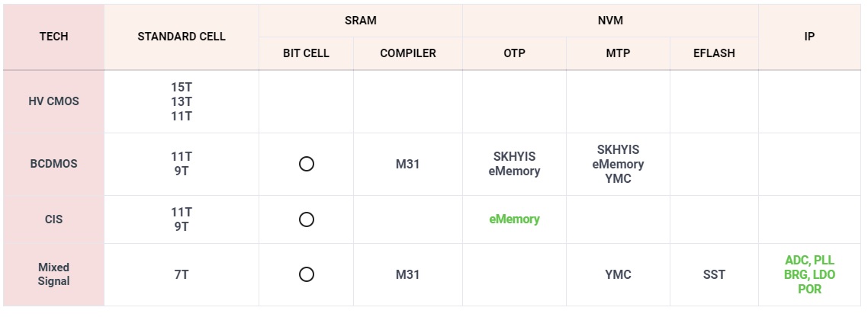The width and height of the screenshot is (868, 317).
Task: Click SST in the EFLASH column
Action: click(714, 274)
